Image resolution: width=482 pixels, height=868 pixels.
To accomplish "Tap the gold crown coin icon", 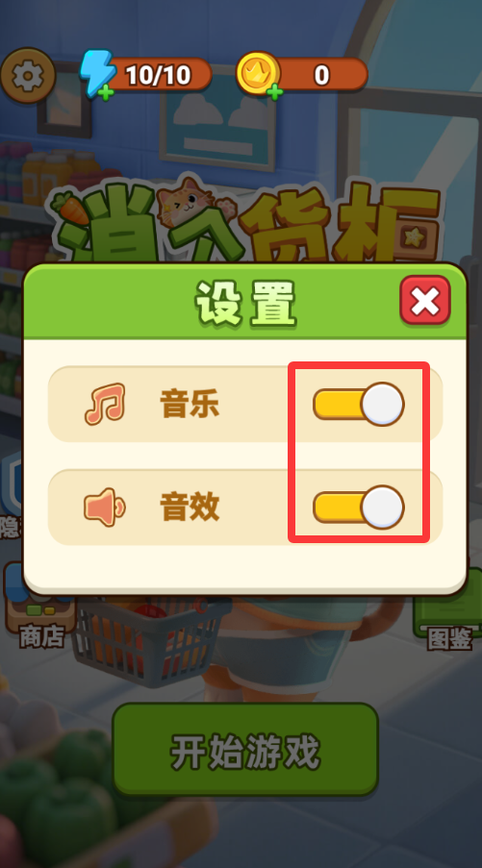I will click(x=258, y=72).
